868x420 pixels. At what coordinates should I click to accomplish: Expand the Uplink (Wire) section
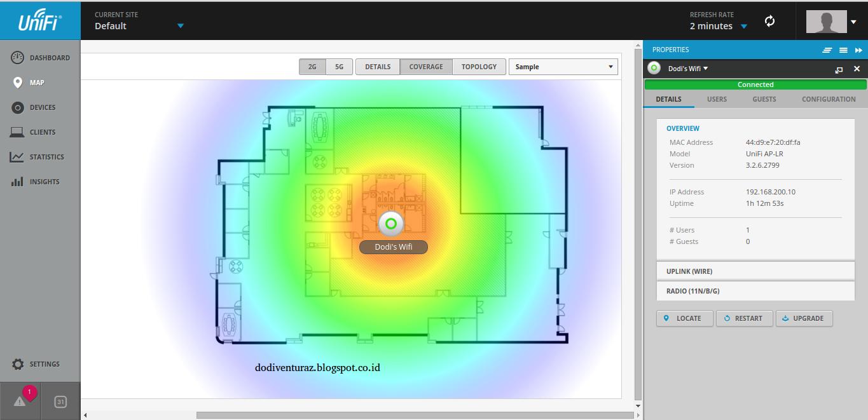click(x=755, y=271)
